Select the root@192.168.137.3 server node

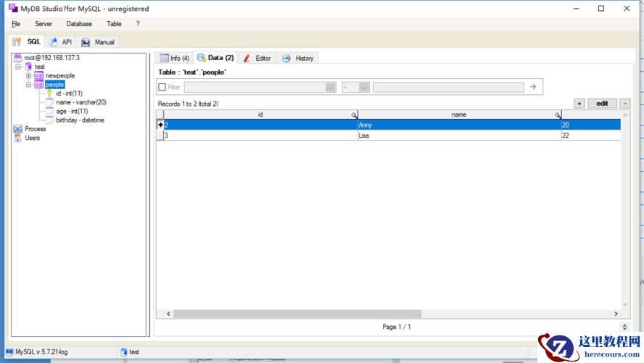point(51,57)
